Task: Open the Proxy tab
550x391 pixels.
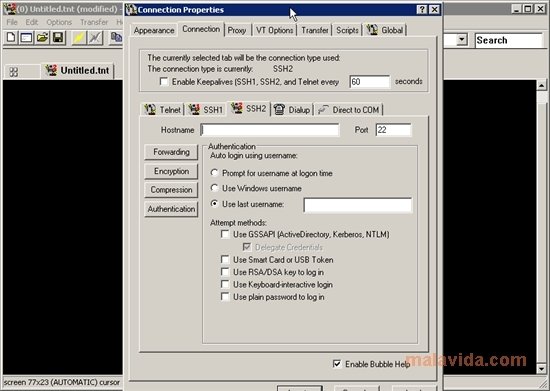Action: click(x=237, y=31)
